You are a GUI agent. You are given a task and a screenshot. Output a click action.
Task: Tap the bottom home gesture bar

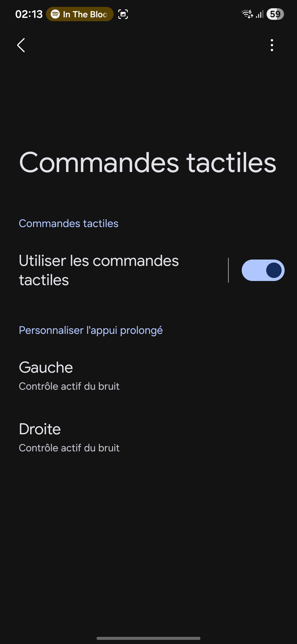coord(148,638)
